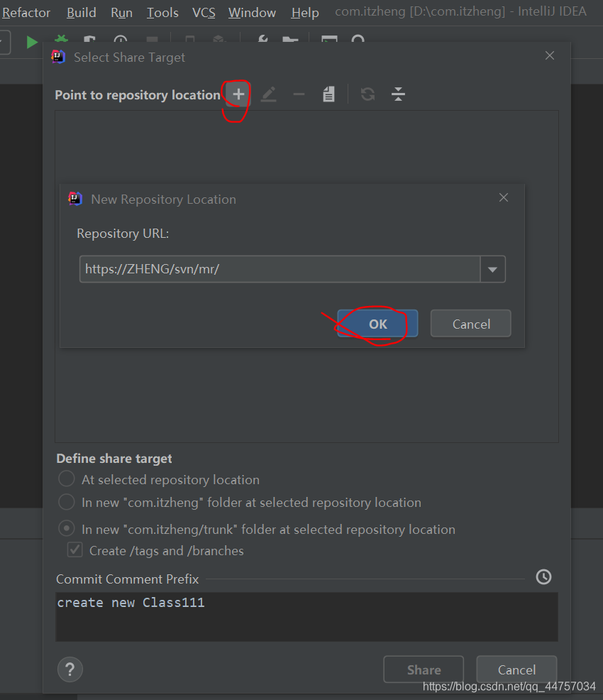Click the 'Repository URL:' label

123,234
